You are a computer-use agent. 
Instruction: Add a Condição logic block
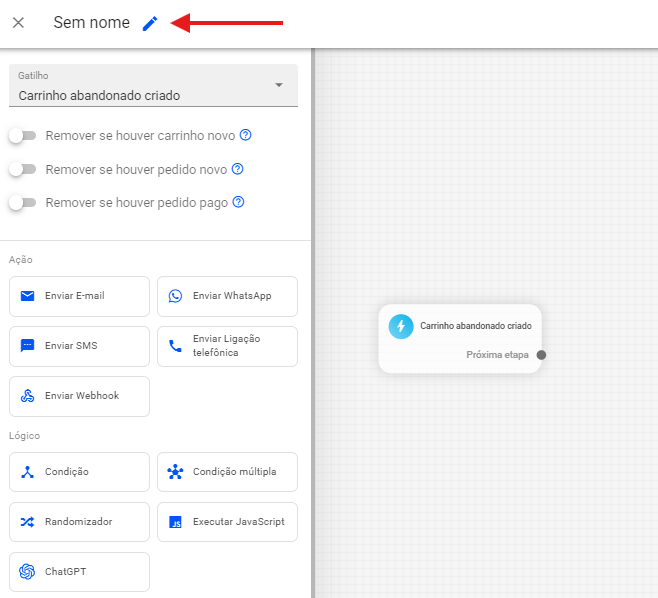pos(79,472)
